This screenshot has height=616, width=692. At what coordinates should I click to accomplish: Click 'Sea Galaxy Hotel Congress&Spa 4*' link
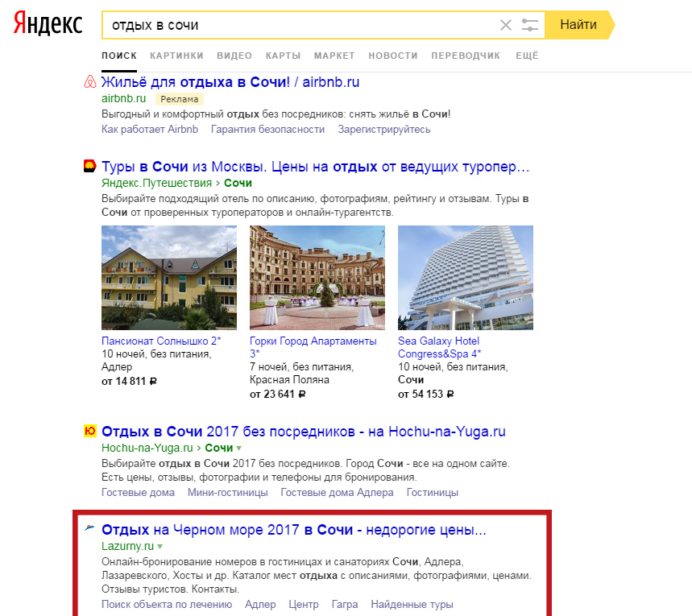pos(440,347)
